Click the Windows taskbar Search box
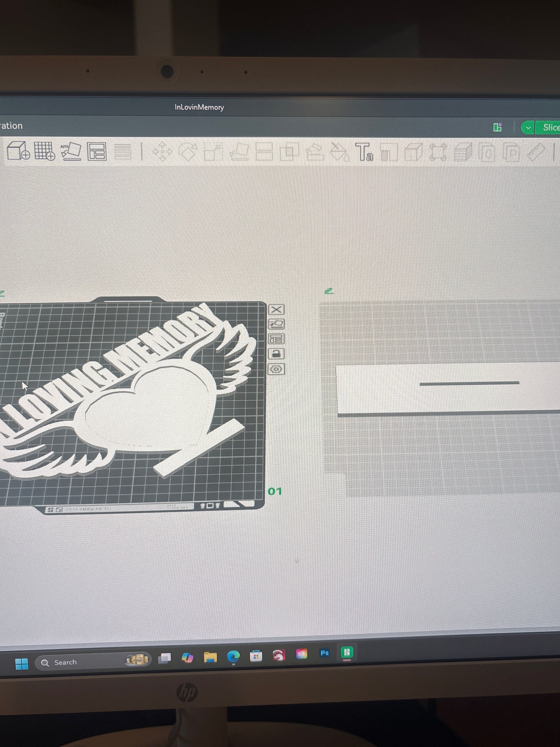Screen dimensions: 560x747 93,662
